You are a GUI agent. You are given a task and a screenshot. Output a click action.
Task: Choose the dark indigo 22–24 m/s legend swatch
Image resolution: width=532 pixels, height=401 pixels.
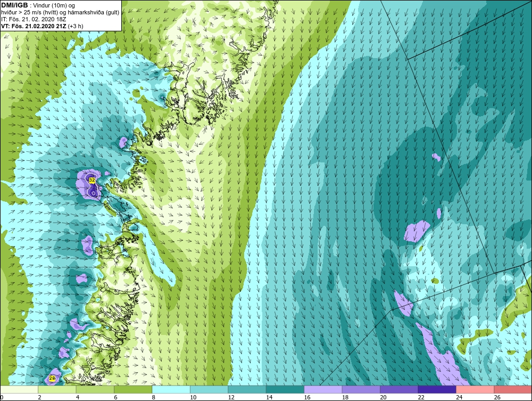pyautogui.click(x=437, y=389)
